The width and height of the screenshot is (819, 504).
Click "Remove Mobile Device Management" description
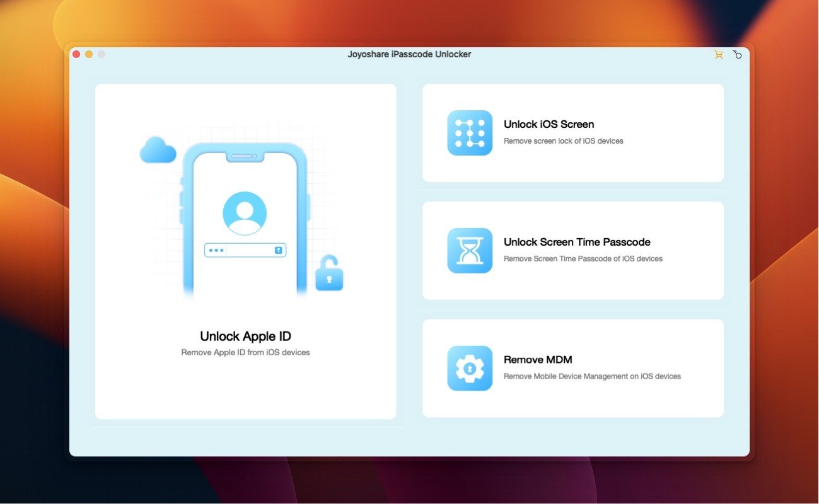[592, 377]
